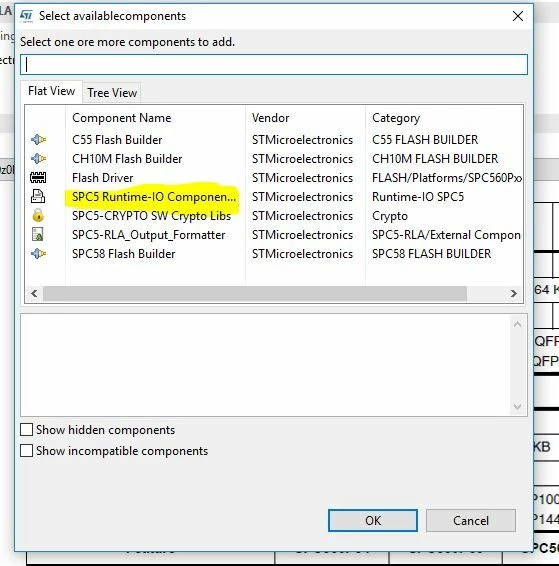
Task: Click the C55 Flash Builder row icon
Action: [38, 139]
